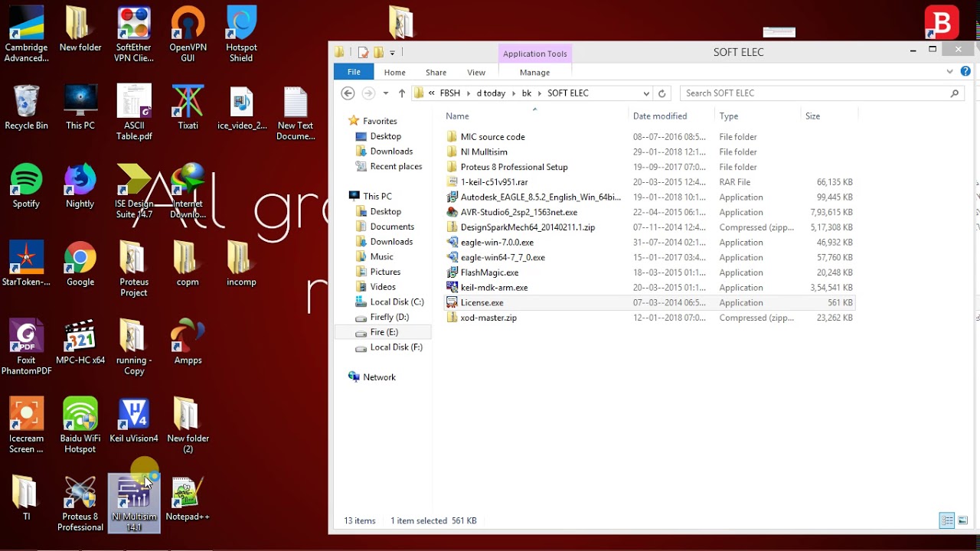Go back in Explorer navigation
The height and width of the screenshot is (551, 980).
(x=348, y=93)
